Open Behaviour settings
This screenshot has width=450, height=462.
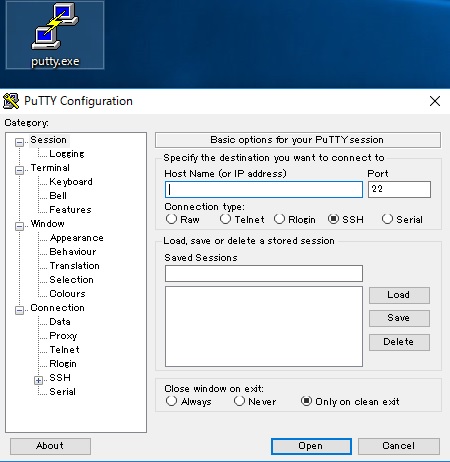tap(73, 252)
